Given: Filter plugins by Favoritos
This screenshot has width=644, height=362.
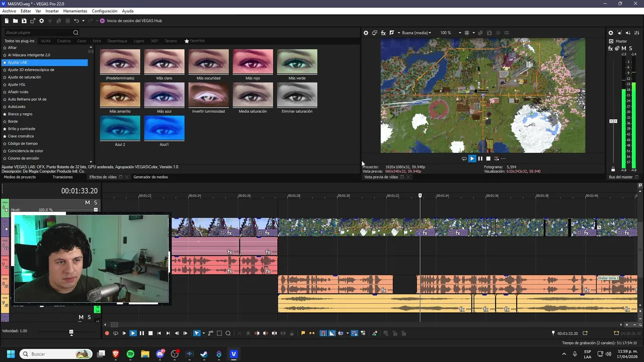Looking at the screenshot, I should click(195, 41).
